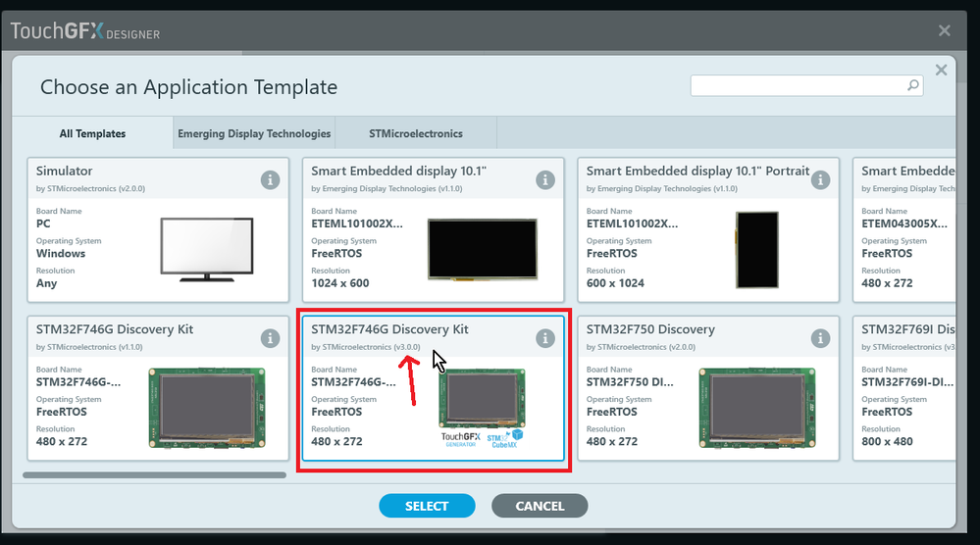Show info for Smart Embedded display 10.1" landscape

point(545,179)
